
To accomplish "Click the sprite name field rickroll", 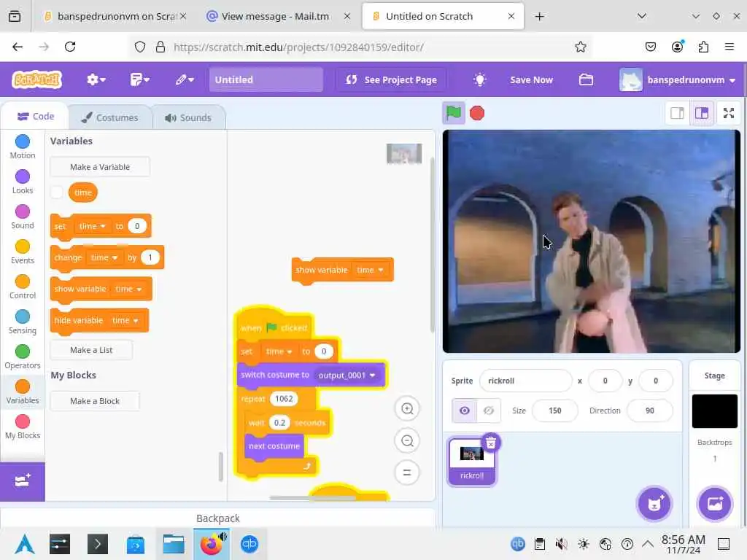I will (x=525, y=381).
